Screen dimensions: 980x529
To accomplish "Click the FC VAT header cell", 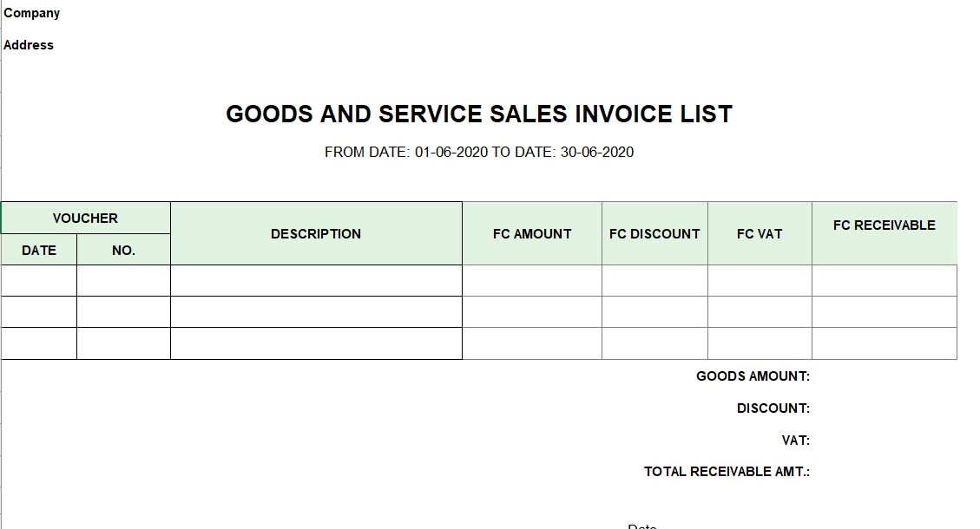I will tap(760, 233).
